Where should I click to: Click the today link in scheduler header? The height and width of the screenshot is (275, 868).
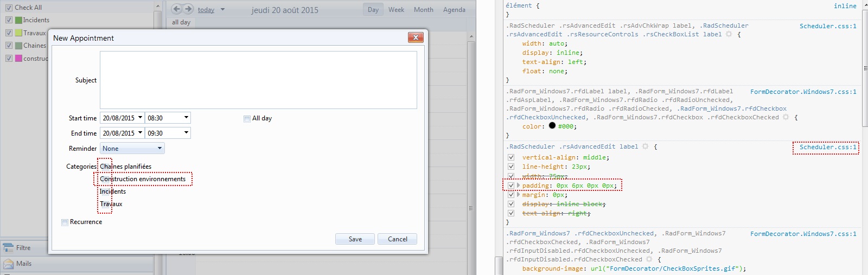tap(206, 10)
